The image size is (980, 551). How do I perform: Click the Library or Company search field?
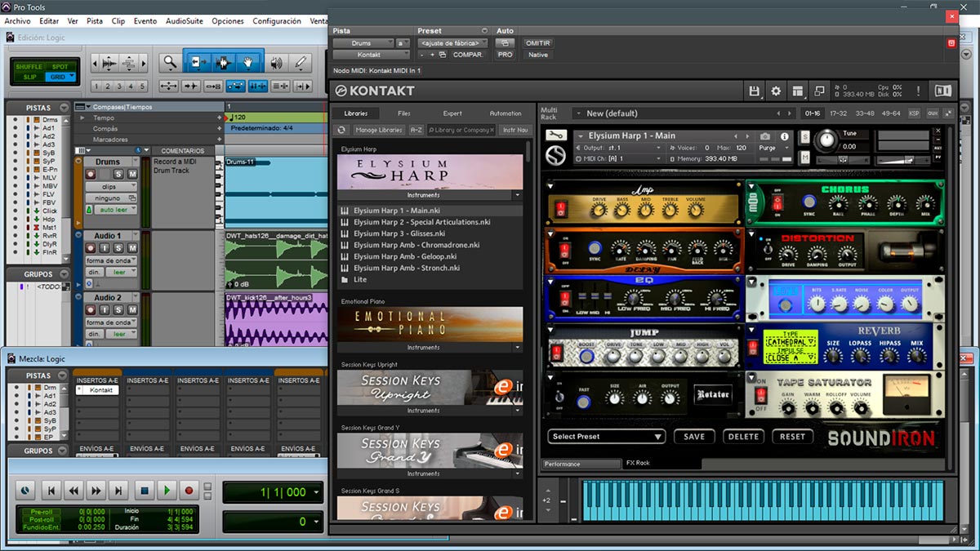[x=462, y=130]
